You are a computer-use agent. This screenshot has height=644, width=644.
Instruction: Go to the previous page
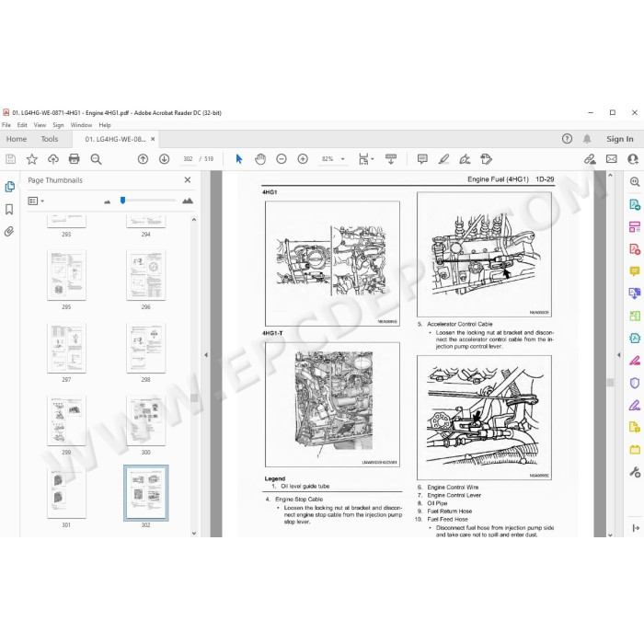[x=143, y=159]
